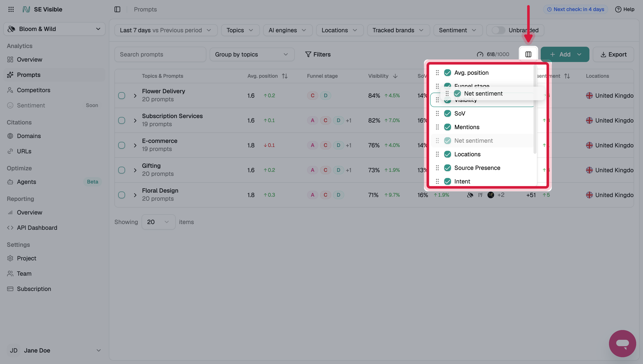Uncheck Avg. position column checkbox
Screen dimensions: 643x364
tap(448, 72)
